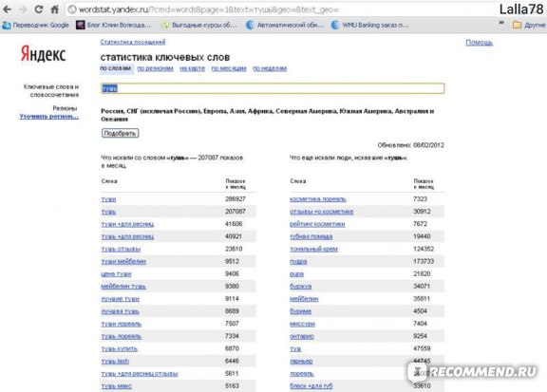Reload the page with the refresh icon
Image resolution: width=547 pixels, height=392 pixels.
coord(39,9)
